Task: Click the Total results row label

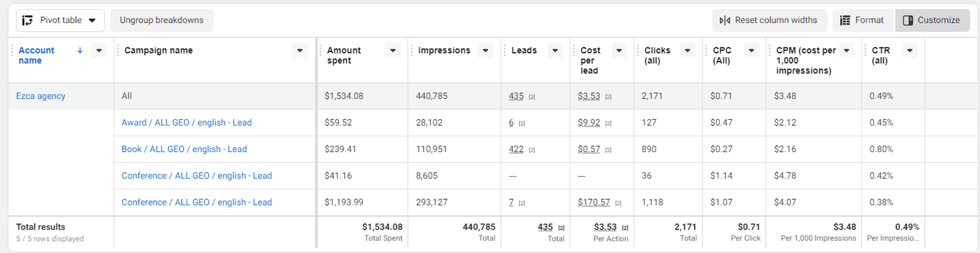Action: [41, 227]
